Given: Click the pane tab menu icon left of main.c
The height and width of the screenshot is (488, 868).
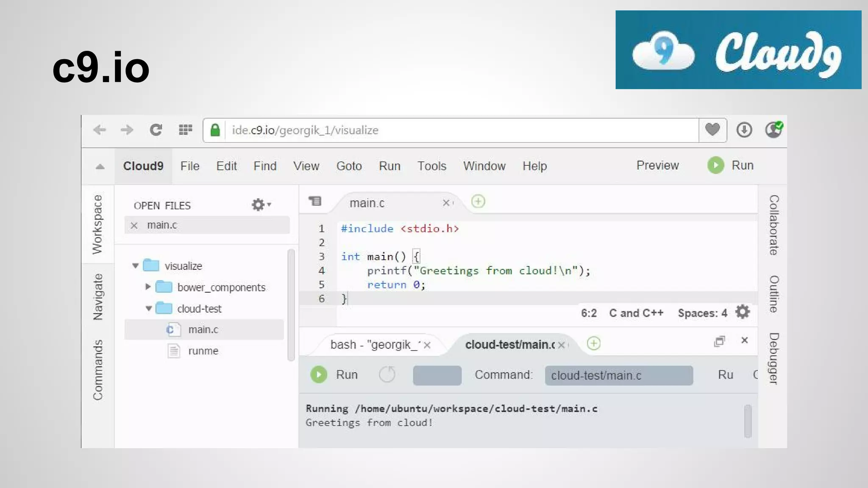Looking at the screenshot, I should click(x=315, y=201).
